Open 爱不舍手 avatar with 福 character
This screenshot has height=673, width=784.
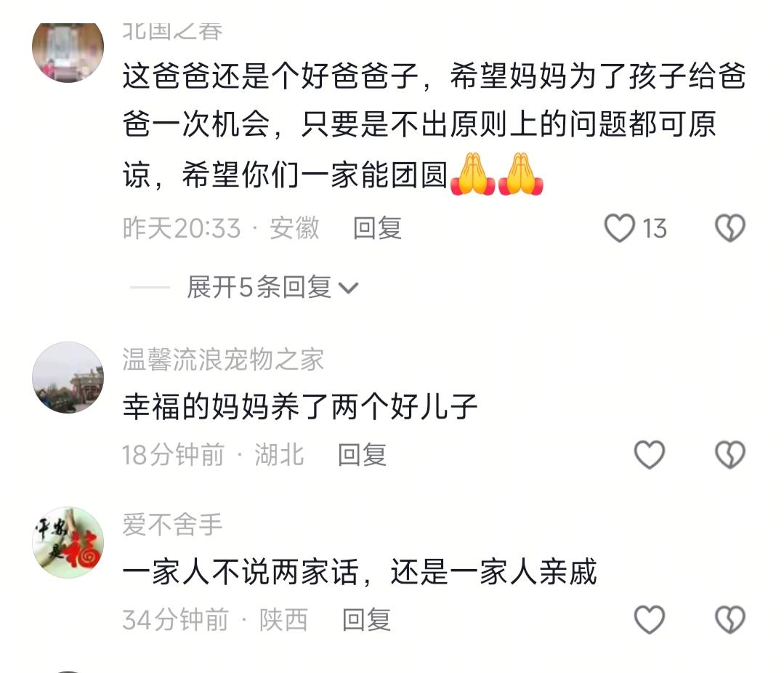click(x=68, y=542)
